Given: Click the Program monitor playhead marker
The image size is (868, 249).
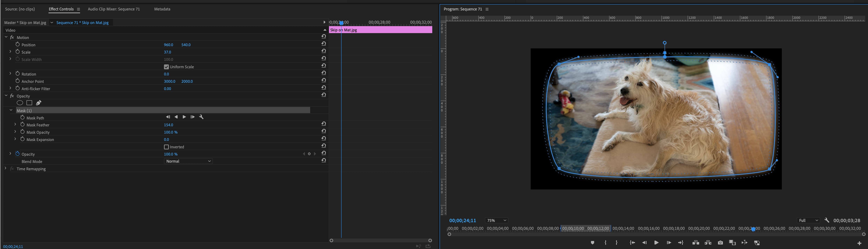Looking at the screenshot, I should coord(753,229).
